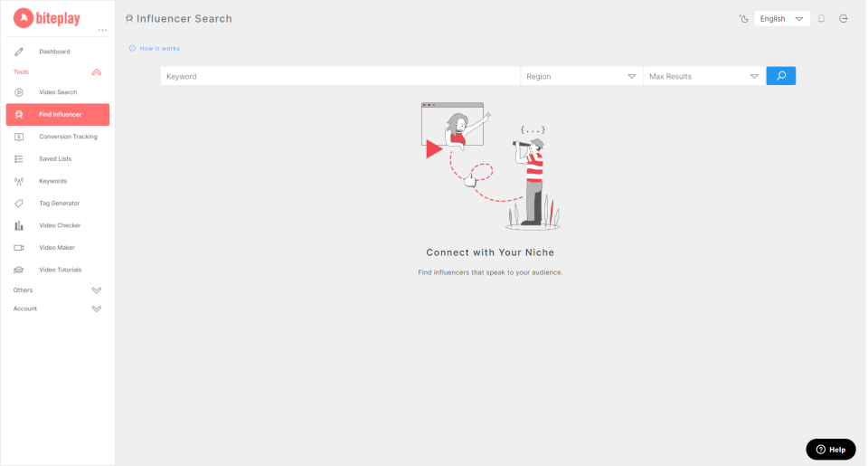This screenshot has width=868, height=466.
Task: Click the logout icon
Action: 843,19
